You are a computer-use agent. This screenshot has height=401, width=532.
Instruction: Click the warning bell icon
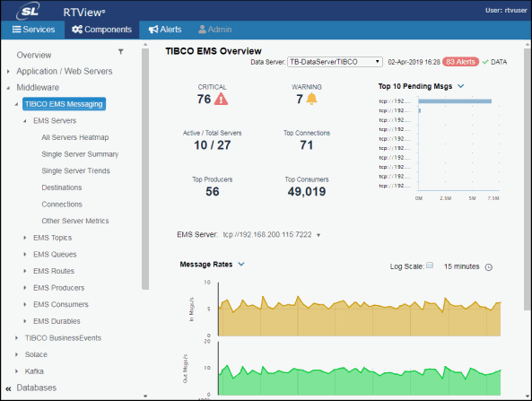point(311,99)
